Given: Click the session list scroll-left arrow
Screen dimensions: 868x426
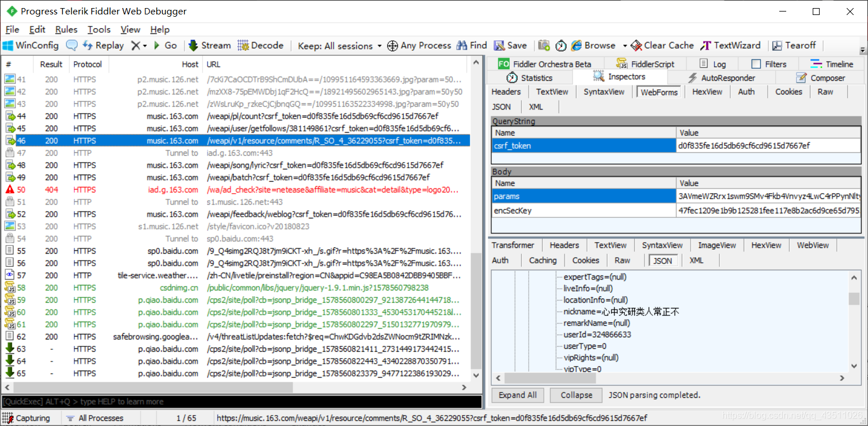Looking at the screenshot, I should click(6, 387).
